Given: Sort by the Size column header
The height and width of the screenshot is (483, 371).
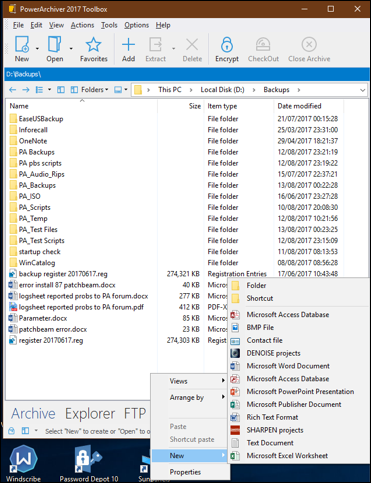Looking at the screenshot, I should click(x=180, y=106).
